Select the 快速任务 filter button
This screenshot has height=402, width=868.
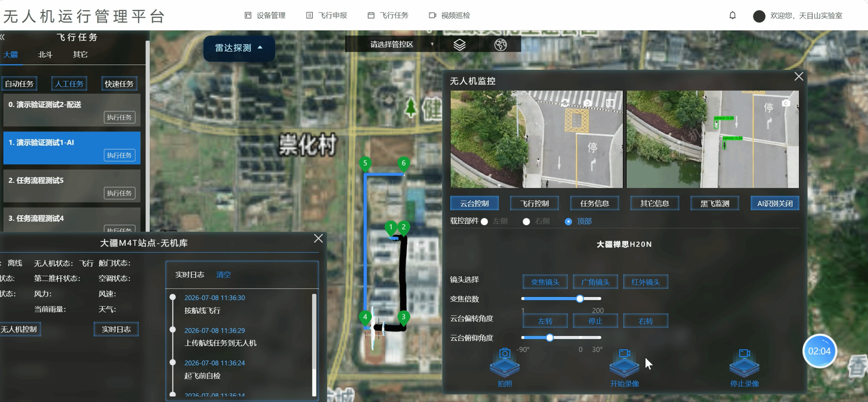pyautogui.click(x=119, y=84)
